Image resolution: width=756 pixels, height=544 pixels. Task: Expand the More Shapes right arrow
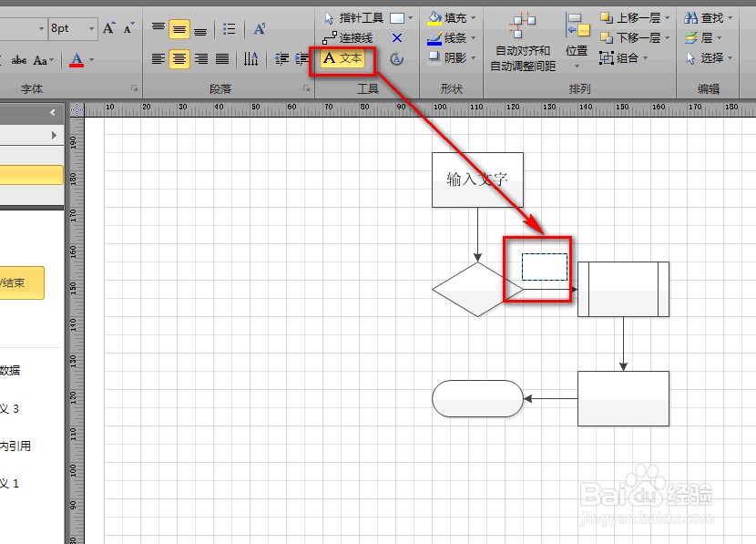[54, 136]
